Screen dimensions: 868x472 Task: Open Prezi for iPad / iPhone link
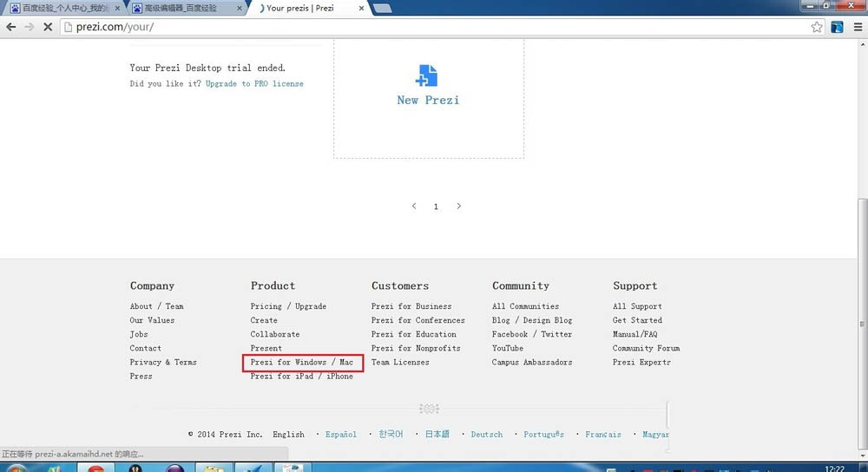302,377
